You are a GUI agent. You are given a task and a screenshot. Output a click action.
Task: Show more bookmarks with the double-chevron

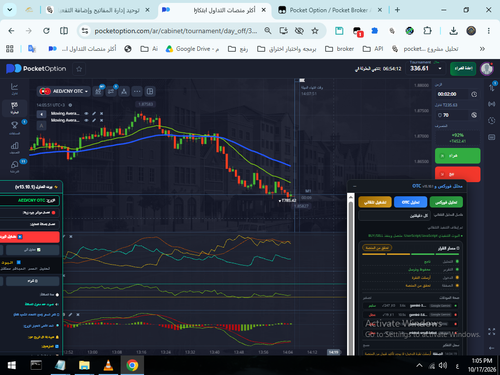tap(482, 49)
